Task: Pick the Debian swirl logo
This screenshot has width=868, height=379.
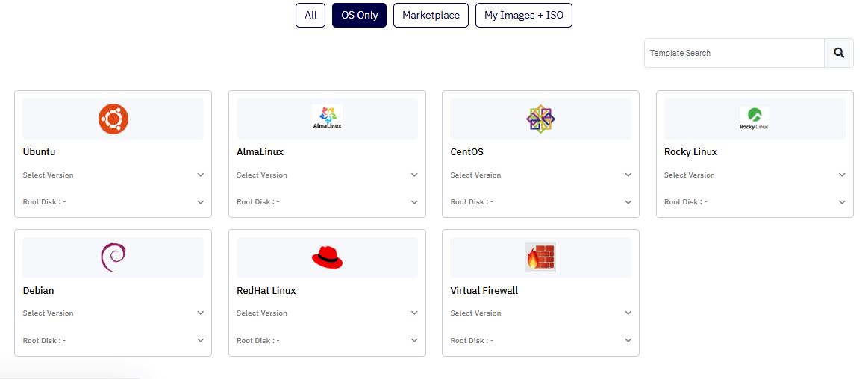Action: click(113, 257)
